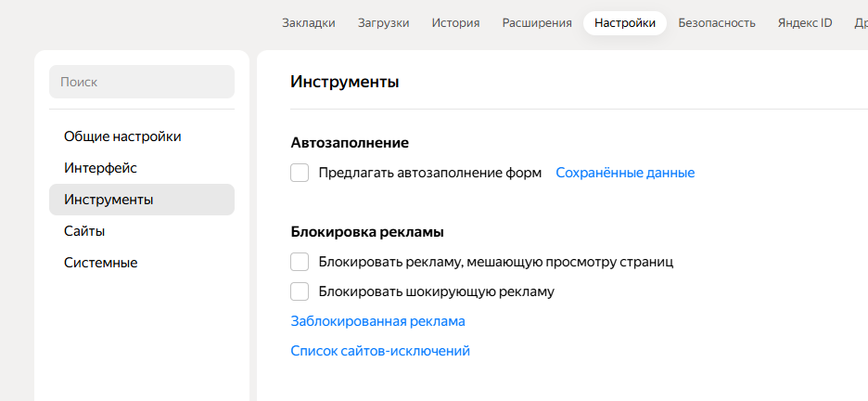Viewport: 868px width, 401px height.
Task: Switch to the Загрузки tab
Action: pos(383,22)
